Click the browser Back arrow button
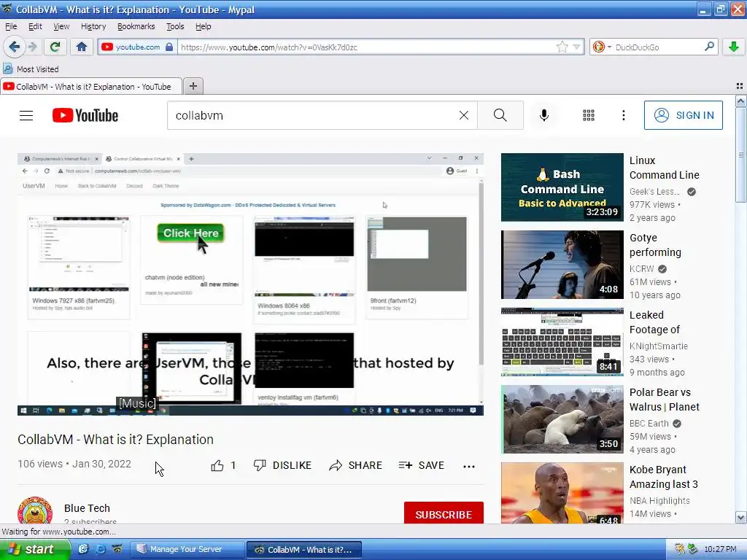Image resolution: width=747 pixels, height=560 pixels. point(15,47)
